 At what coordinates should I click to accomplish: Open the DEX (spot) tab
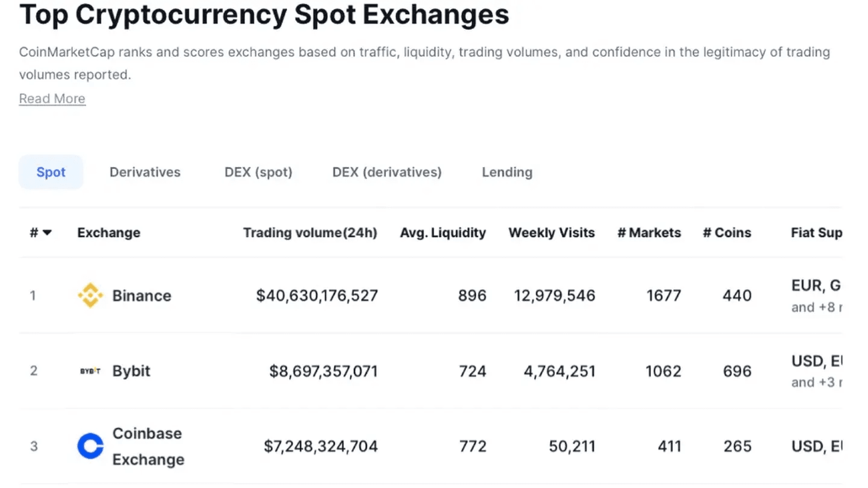tap(258, 172)
